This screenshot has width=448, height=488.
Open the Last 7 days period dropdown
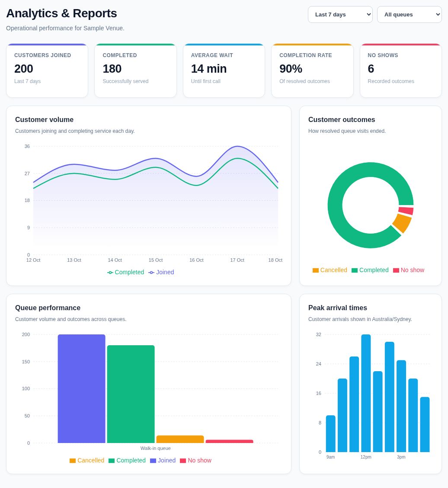340,15
